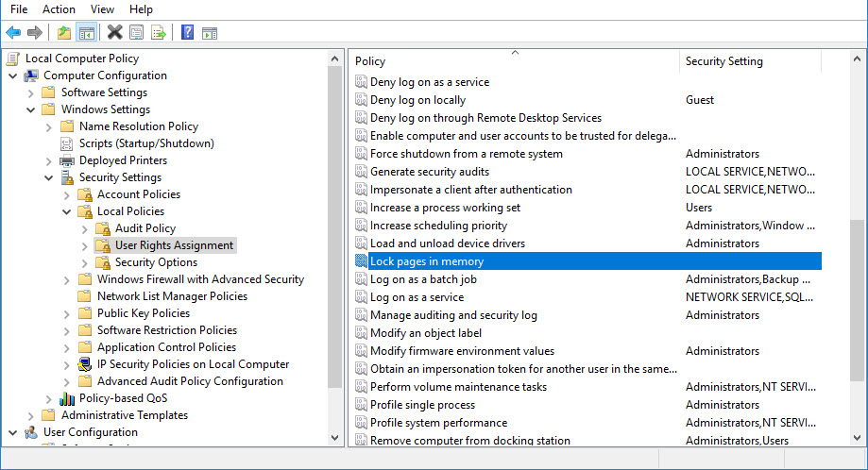Expand Windows Firewall with Advanced Security node
The height and width of the screenshot is (470, 868).
(66, 280)
